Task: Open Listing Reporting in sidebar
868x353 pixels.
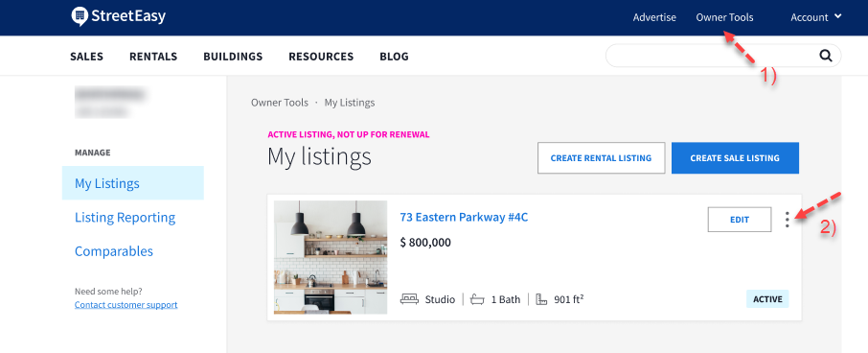Action: 126,217
